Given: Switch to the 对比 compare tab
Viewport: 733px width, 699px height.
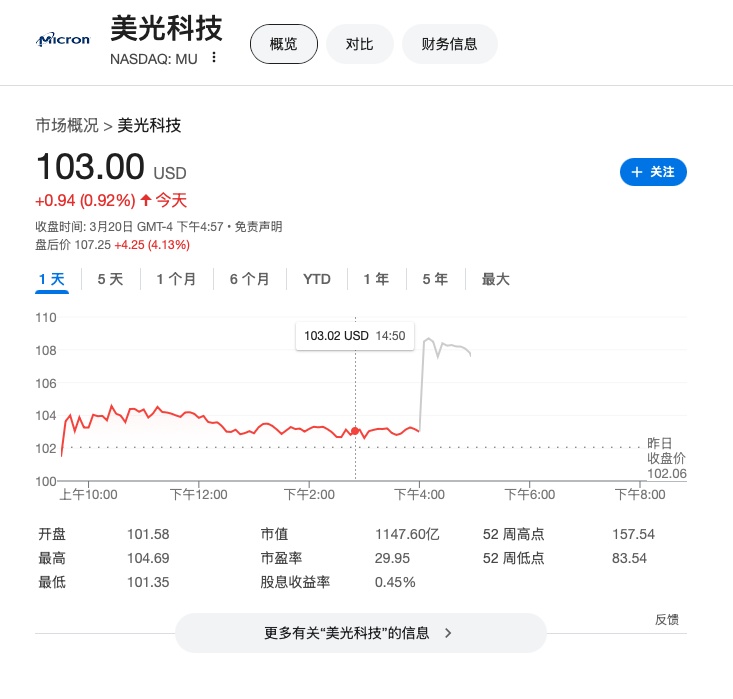Looking at the screenshot, I should (359, 44).
